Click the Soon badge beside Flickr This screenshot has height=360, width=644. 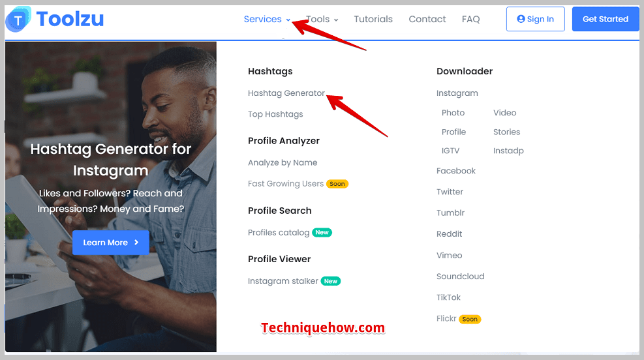coord(470,319)
